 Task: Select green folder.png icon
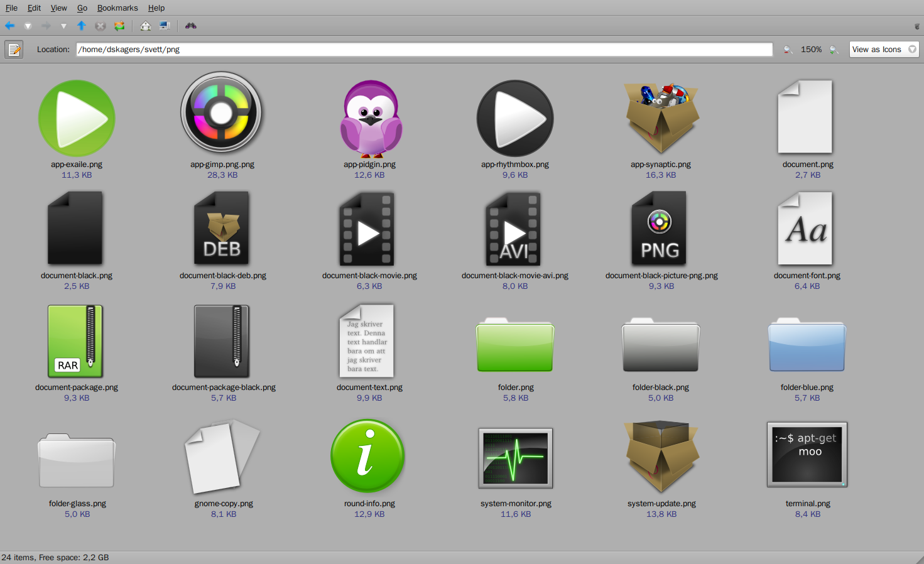(515, 345)
